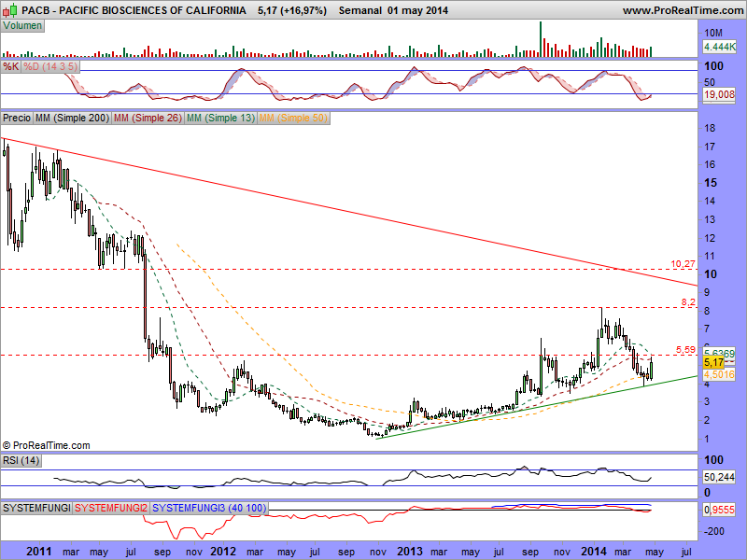This screenshot has width=747, height=560.
Task: Click the 50,244 RSI value
Action: [x=719, y=477]
